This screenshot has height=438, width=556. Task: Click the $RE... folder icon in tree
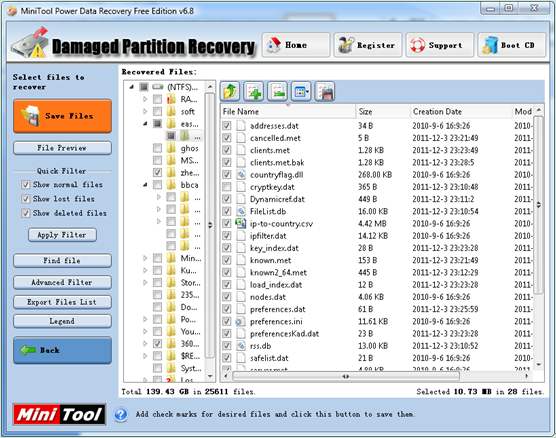click(x=171, y=356)
